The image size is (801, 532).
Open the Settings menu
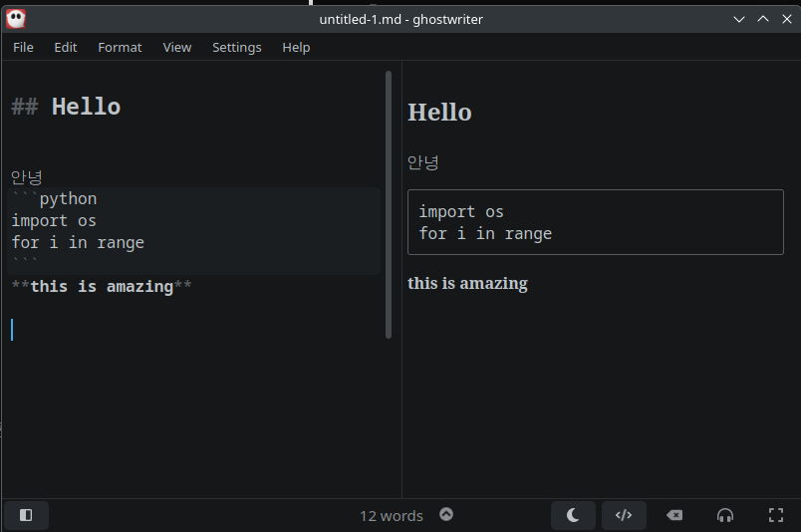tap(236, 48)
